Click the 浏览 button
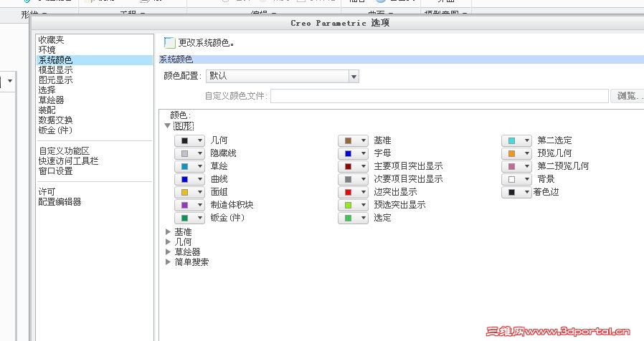 628,96
